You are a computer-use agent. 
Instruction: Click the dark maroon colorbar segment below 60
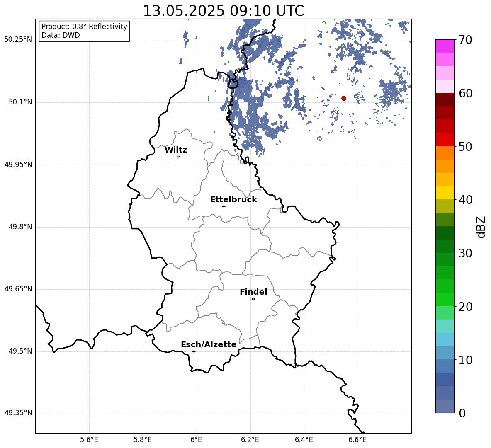[x=445, y=99]
